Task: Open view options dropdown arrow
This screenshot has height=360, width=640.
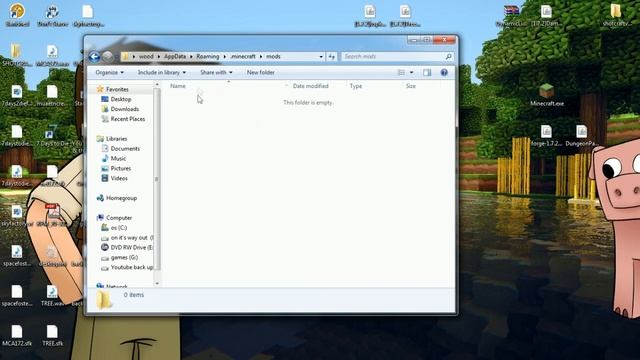Action: [x=411, y=72]
